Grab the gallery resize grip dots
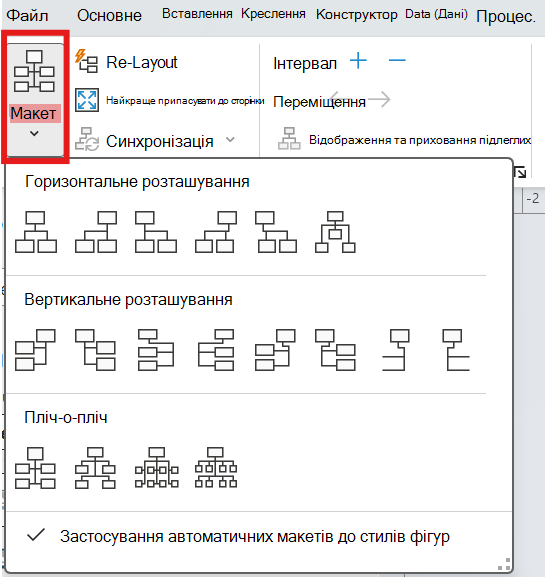The width and height of the screenshot is (545, 577). click(x=505, y=564)
